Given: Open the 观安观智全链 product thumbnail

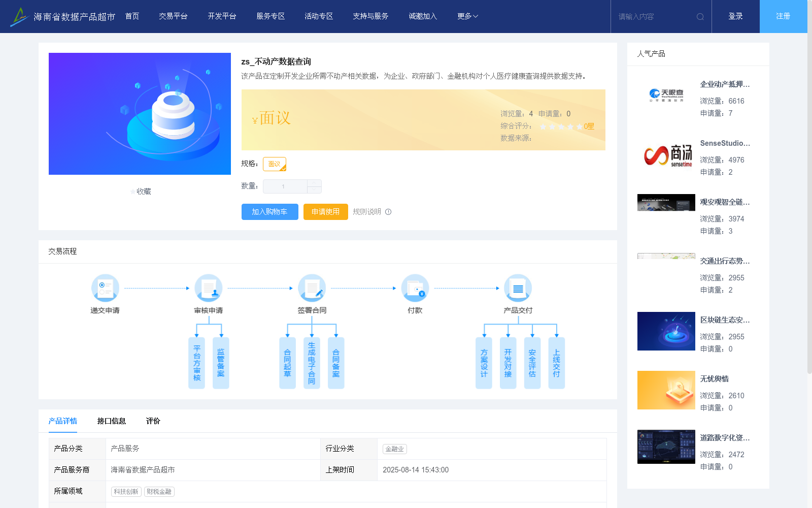Looking at the screenshot, I should click(666, 202).
